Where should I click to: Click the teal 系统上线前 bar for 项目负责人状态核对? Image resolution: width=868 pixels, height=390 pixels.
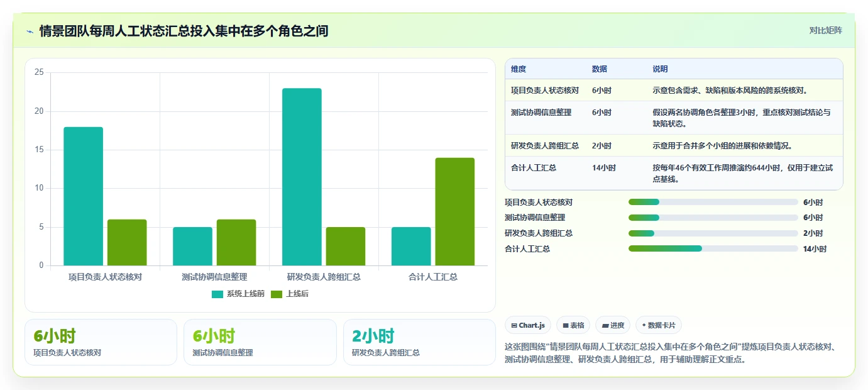[x=83, y=196]
